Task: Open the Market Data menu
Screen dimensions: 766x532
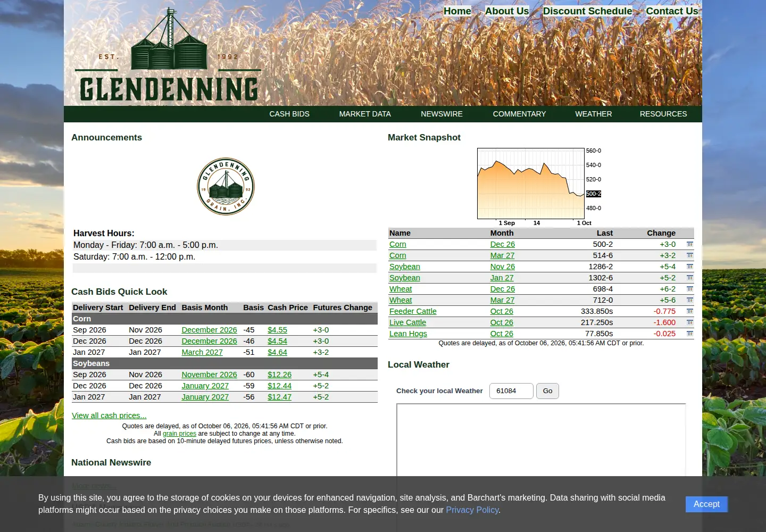Action: click(x=365, y=114)
